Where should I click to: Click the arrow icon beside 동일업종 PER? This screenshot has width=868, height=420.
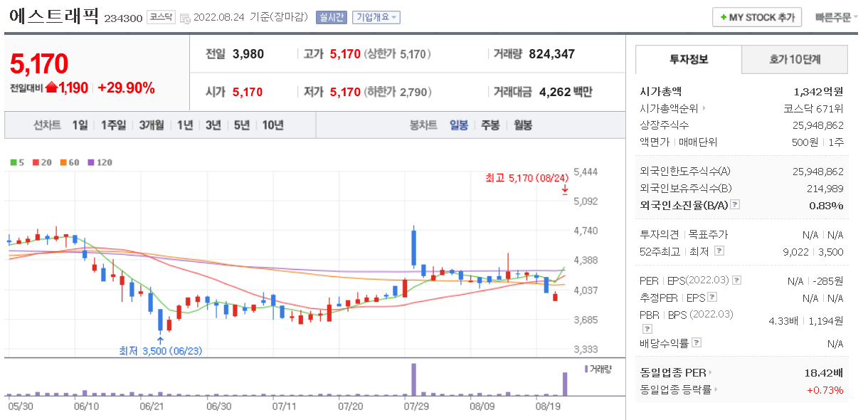[710, 372]
